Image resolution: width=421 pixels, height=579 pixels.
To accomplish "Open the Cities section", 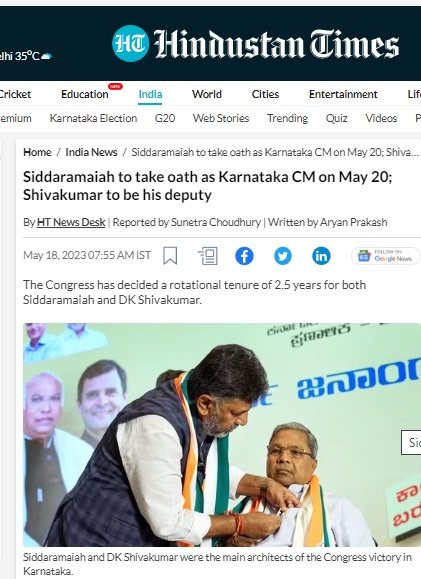I will (265, 94).
